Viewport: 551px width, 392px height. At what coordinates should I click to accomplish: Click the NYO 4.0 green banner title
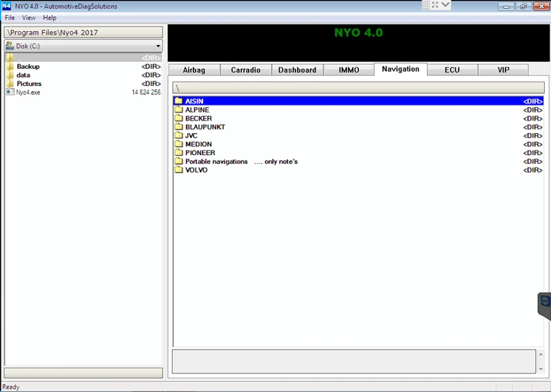[x=358, y=32]
